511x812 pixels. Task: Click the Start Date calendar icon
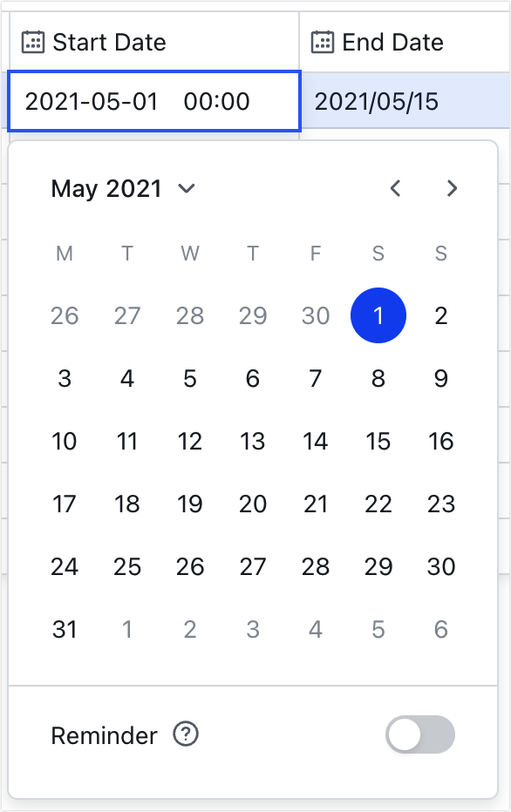pyautogui.click(x=31, y=41)
